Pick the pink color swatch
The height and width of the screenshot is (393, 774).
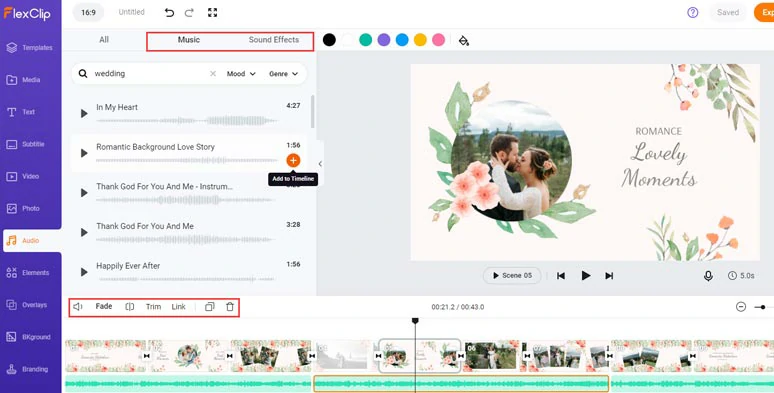(x=438, y=40)
